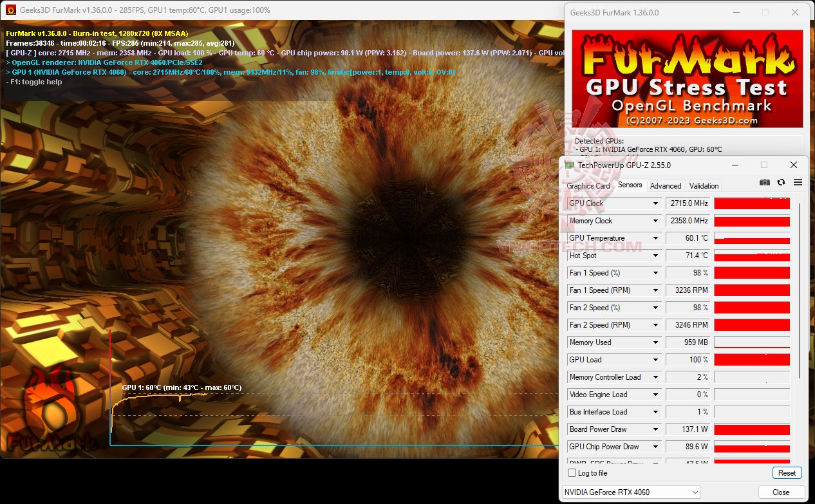This screenshot has width=815, height=504.
Task: Expand the Hot Spot sensor dropdown
Action: tap(655, 256)
